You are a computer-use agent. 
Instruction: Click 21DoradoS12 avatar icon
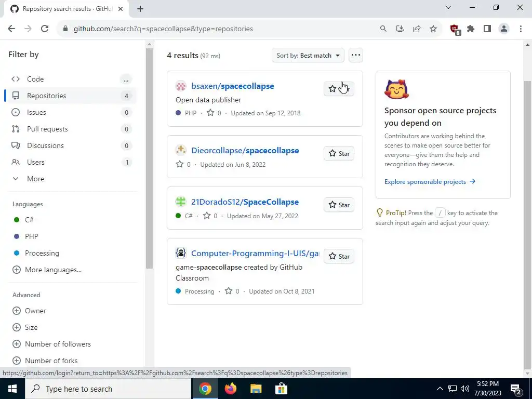tap(181, 202)
